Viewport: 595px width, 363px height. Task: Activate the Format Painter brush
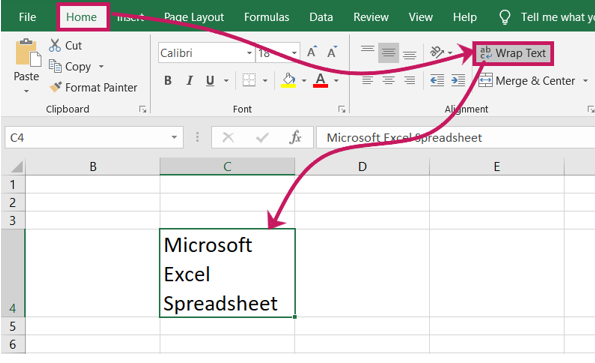[55, 87]
